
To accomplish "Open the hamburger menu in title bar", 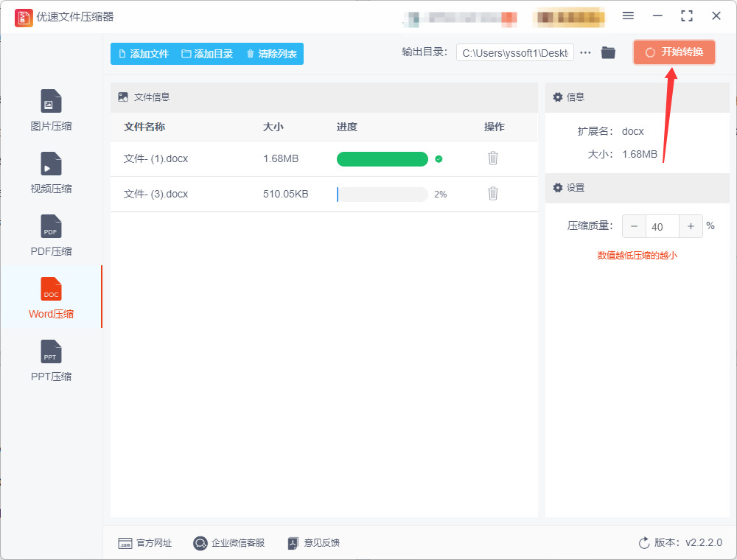I will coord(628,16).
